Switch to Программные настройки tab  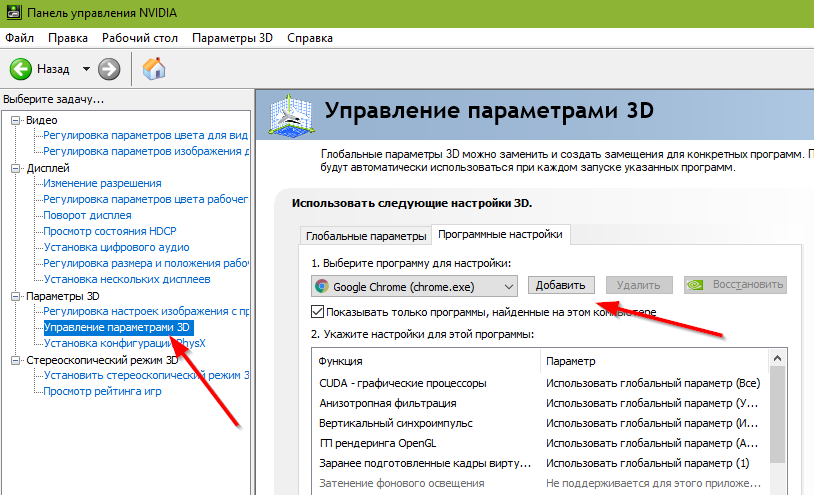pyautogui.click(x=500, y=234)
